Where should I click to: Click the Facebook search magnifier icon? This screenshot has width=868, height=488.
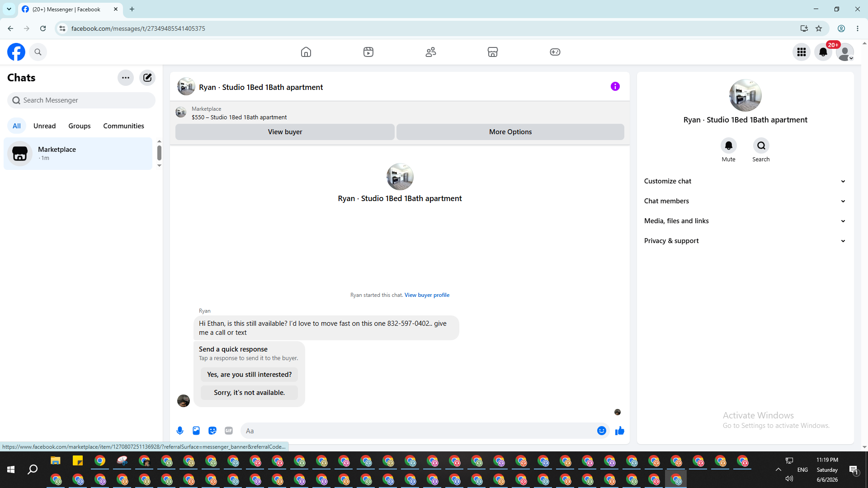pyautogui.click(x=38, y=52)
